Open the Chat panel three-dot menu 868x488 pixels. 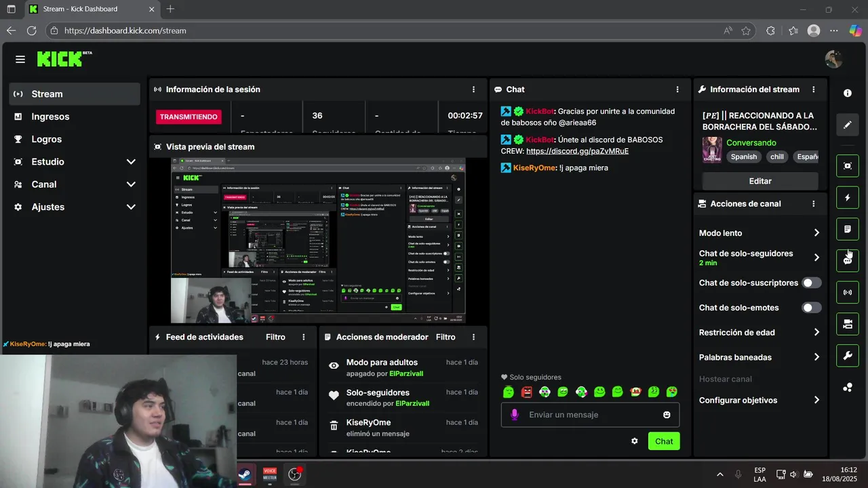click(677, 89)
